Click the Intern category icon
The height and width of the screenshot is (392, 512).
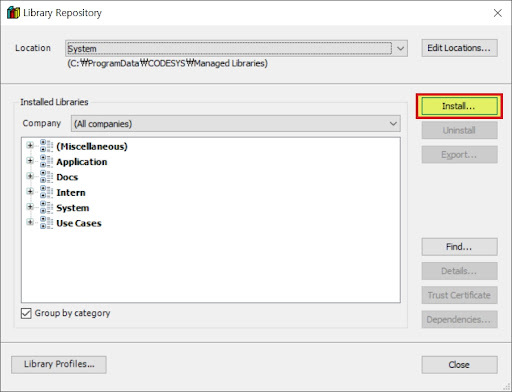click(46, 192)
